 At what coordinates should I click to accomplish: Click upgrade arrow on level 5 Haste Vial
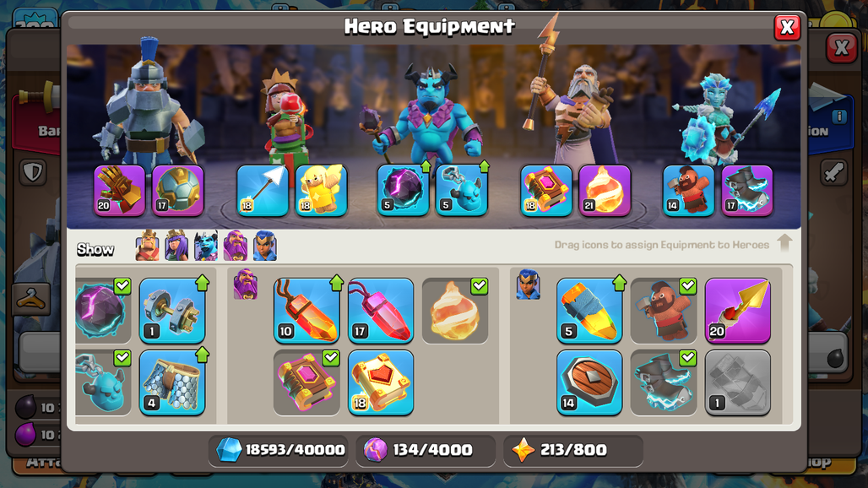pos(620,283)
